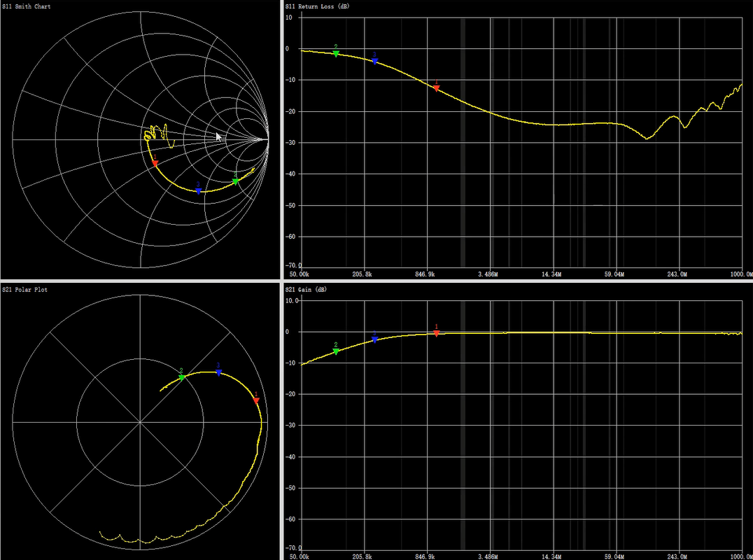Click the 'S21 Polar Plot' title

pos(24,290)
